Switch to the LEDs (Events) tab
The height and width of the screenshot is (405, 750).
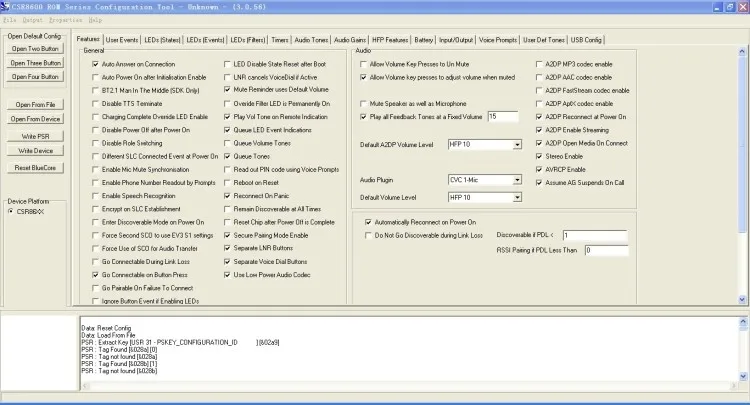205,40
